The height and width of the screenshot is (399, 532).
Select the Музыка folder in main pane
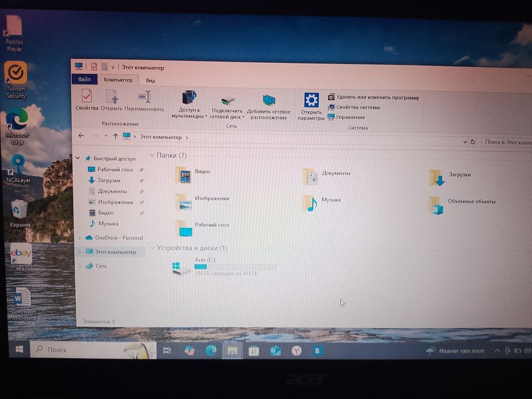(321, 203)
